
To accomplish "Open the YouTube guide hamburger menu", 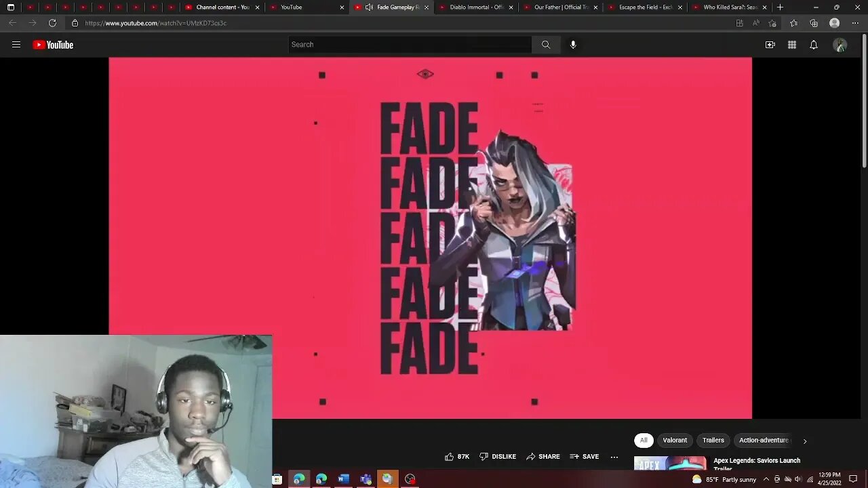I will 16,45.
